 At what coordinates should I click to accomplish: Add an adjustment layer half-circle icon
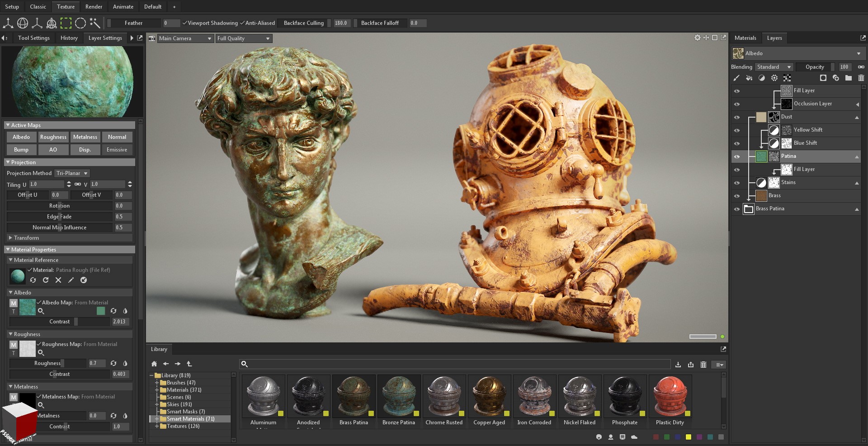coord(762,78)
